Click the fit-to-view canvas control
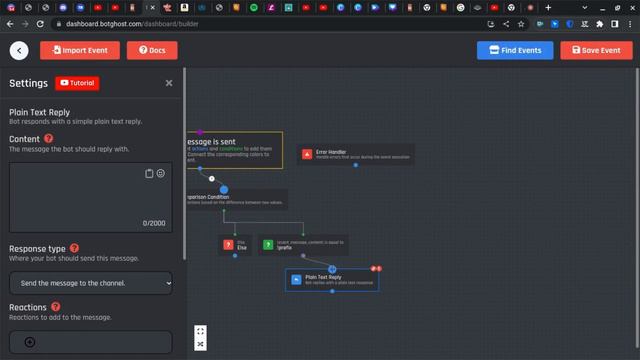The image size is (640, 360). [x=200, y=331]
